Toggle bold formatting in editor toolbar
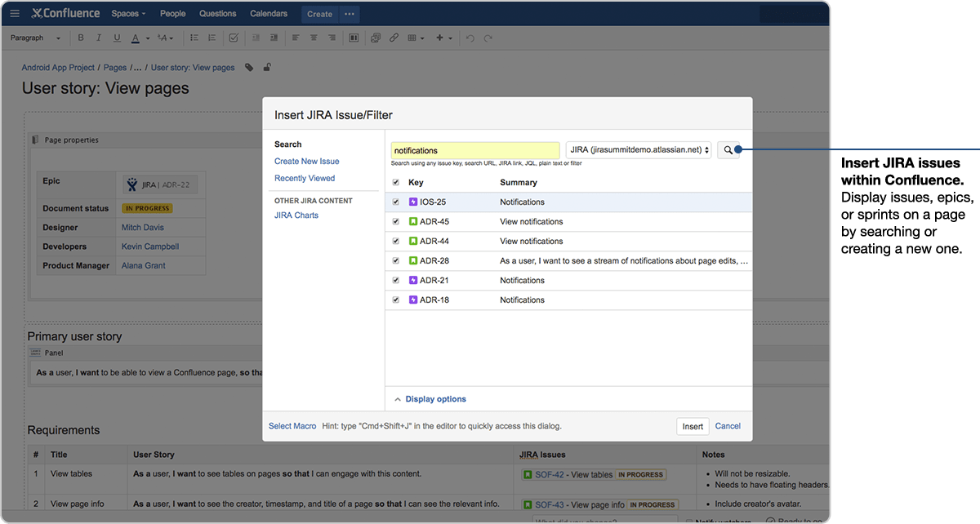The image size is (980, 524). coord(81,38)
